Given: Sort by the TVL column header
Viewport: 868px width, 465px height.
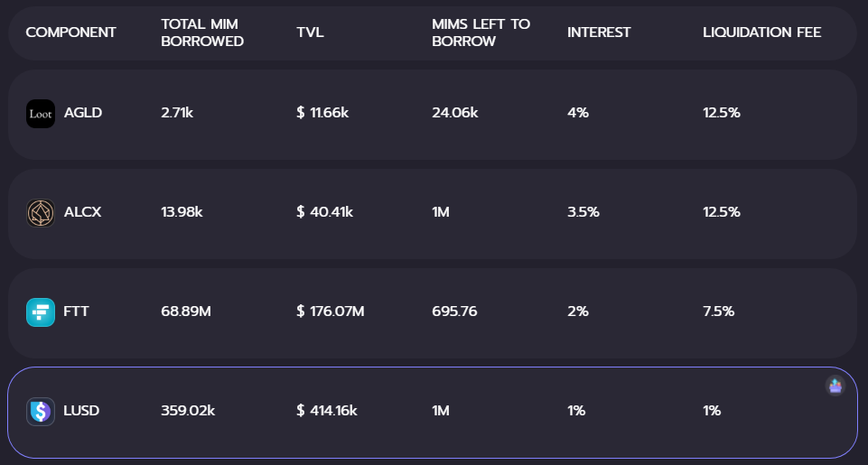Looking at the screenshot, I should 310,33.
